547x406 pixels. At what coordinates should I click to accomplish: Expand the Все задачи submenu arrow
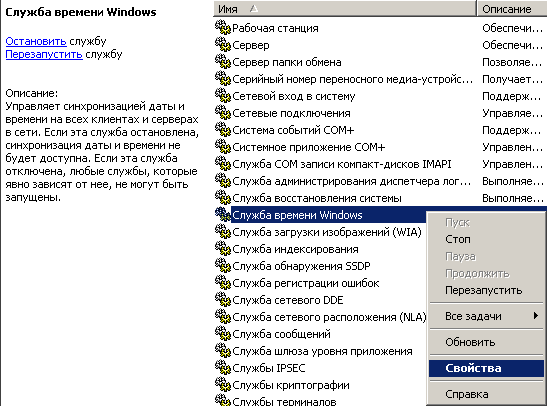pyautogui.click(x=535, y=316)
